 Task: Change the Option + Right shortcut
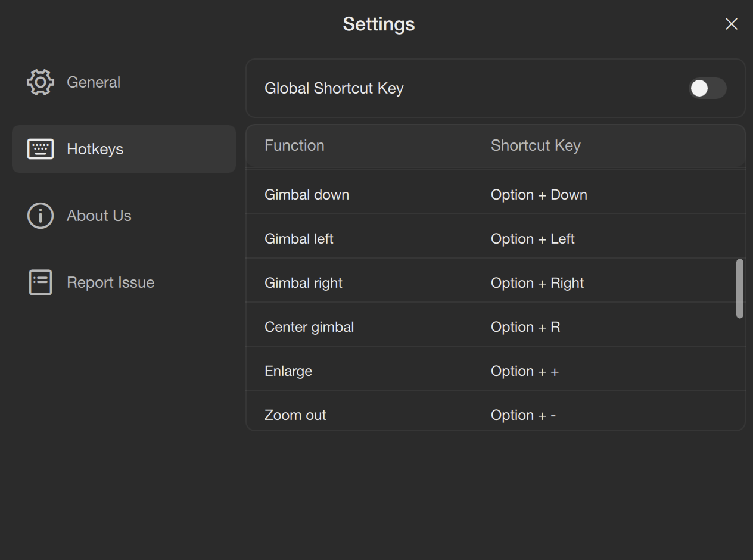(x=537, y=283)
